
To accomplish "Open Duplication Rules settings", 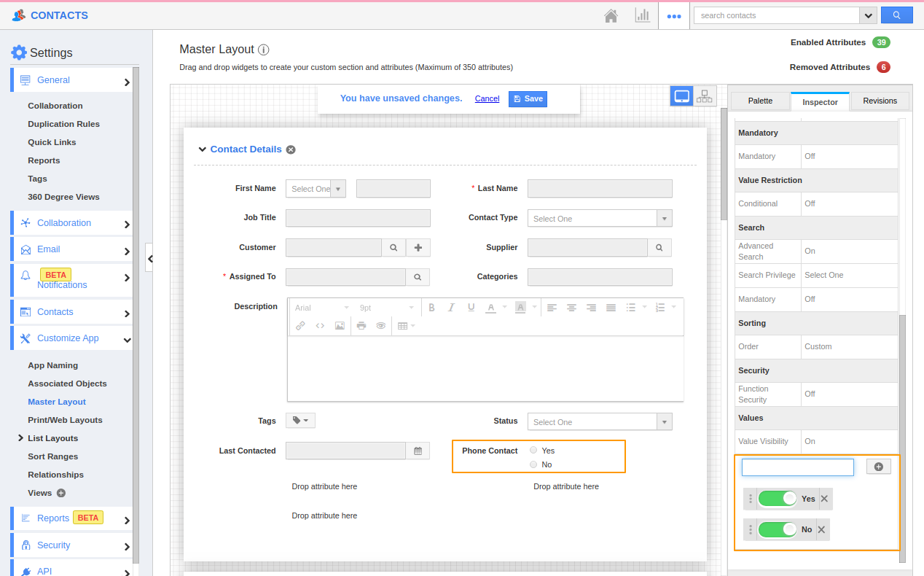I will [64, 124].
